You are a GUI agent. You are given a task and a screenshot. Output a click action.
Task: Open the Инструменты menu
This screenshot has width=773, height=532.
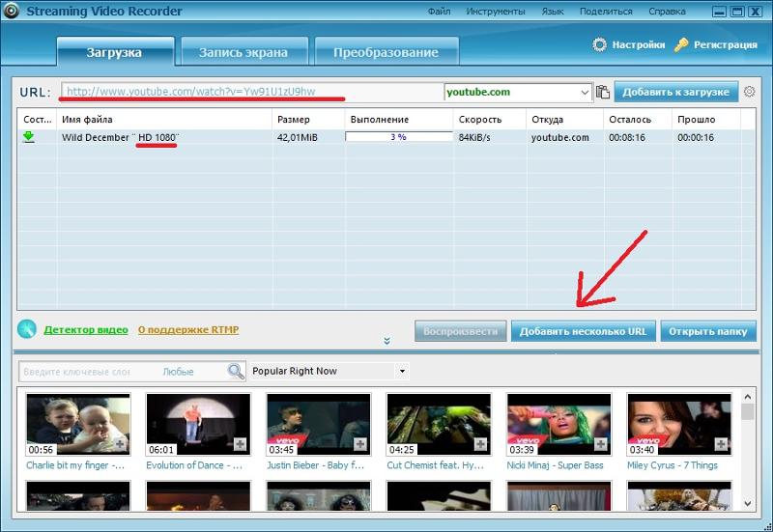pos(496,11)
